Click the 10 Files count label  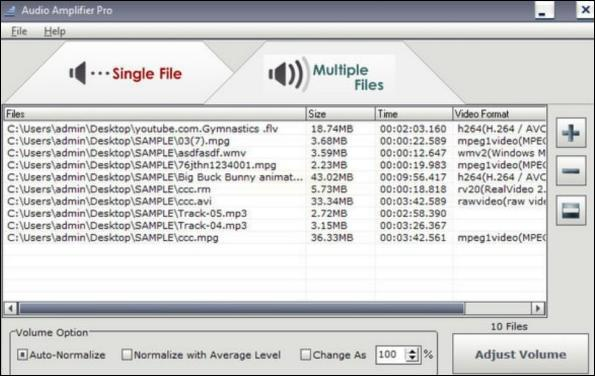click(509, 326)
